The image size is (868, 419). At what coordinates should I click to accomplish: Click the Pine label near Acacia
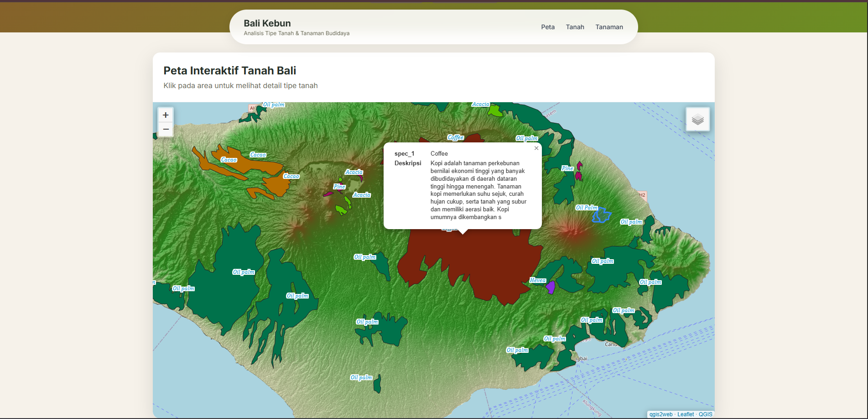click(339, 187)
